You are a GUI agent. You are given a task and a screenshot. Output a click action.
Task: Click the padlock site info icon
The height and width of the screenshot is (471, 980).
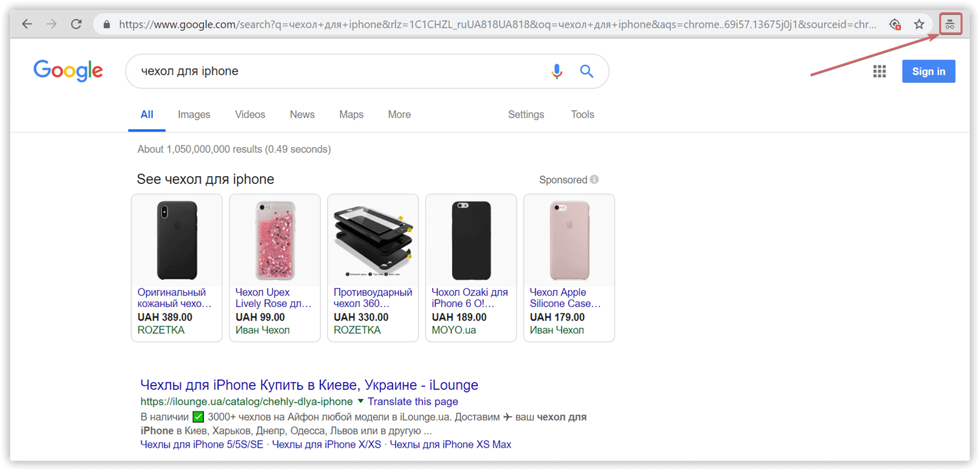tap(107, 25)
